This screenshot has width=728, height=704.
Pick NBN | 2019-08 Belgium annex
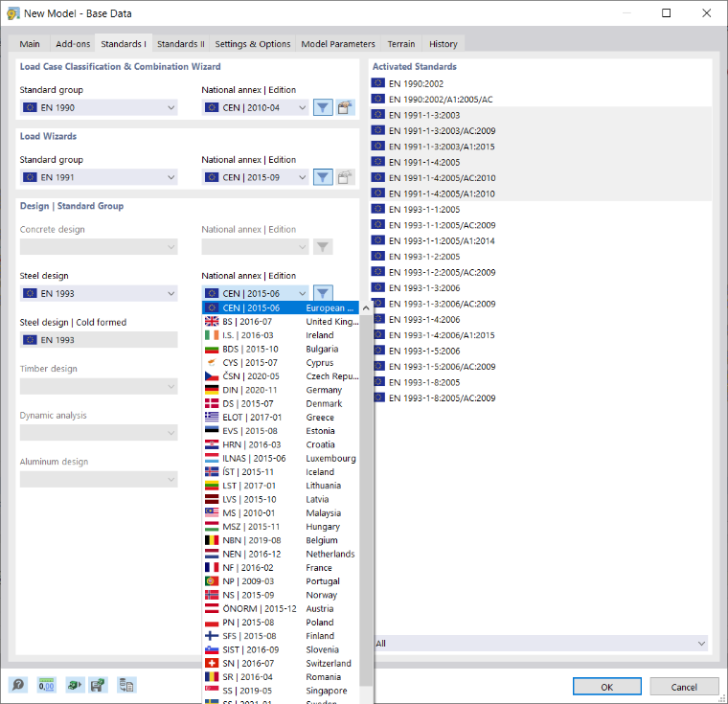(x=281, y=540)
